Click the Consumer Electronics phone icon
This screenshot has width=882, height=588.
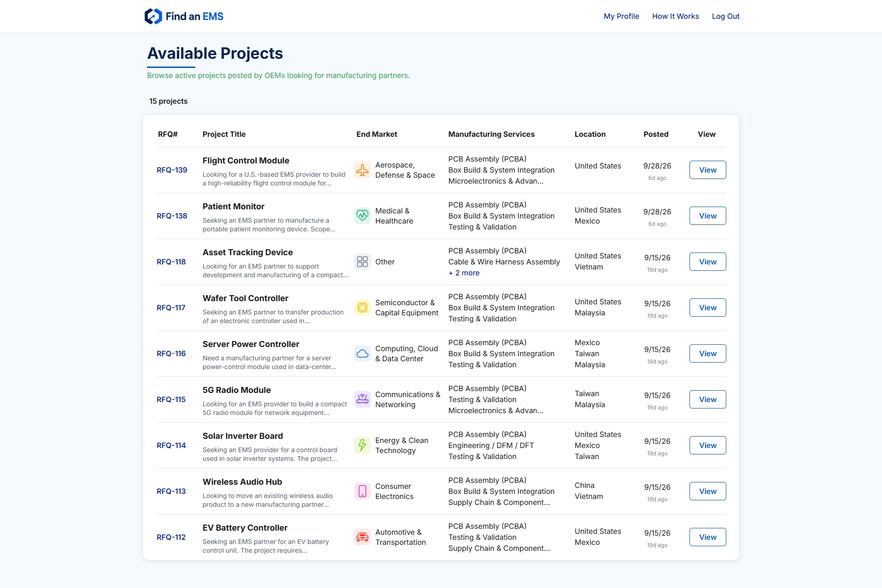(362, 491)
